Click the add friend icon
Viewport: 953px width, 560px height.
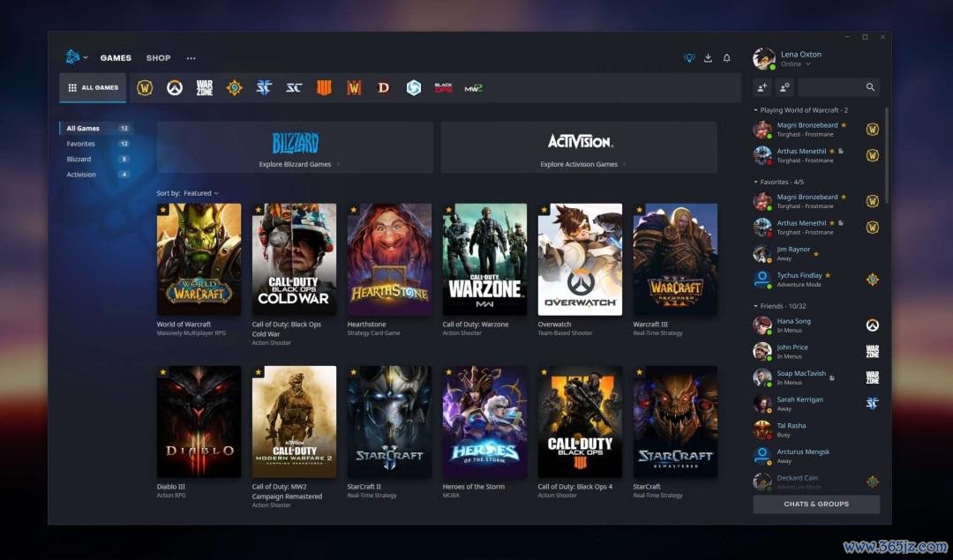coord(762,87)
